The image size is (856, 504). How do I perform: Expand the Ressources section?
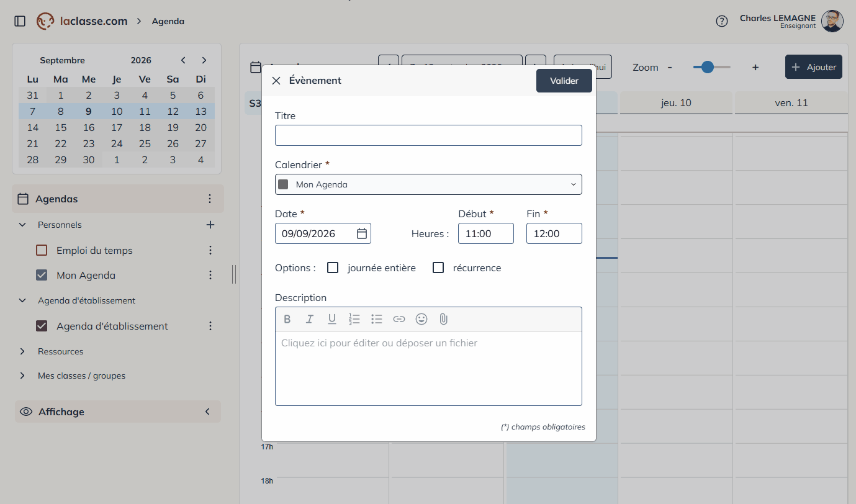(23, 351)
